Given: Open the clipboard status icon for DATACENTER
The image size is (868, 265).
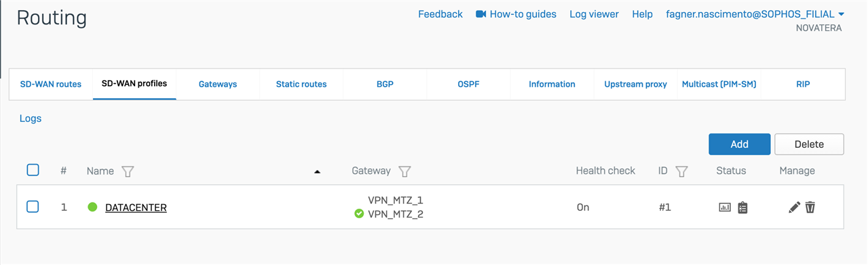Looking at the screenshot, I should 742,207.
